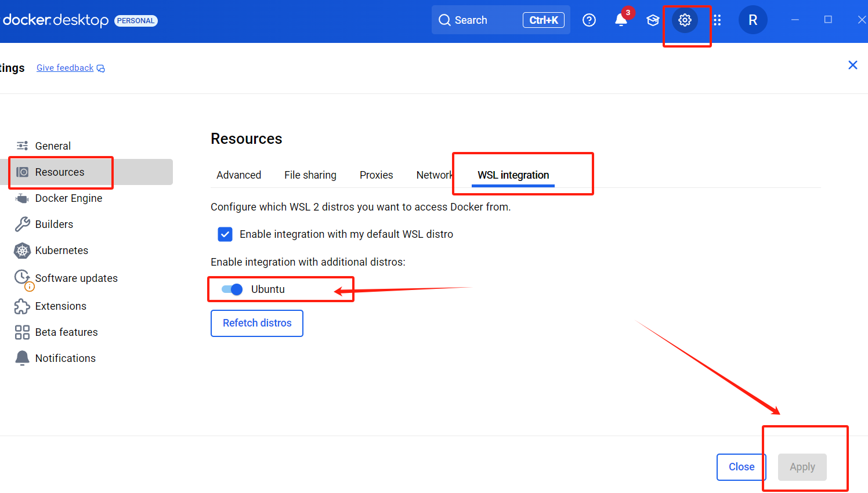Click the Kubernetes helm wheel icon
The image size is (868, 493).
[x=22, y=251]
